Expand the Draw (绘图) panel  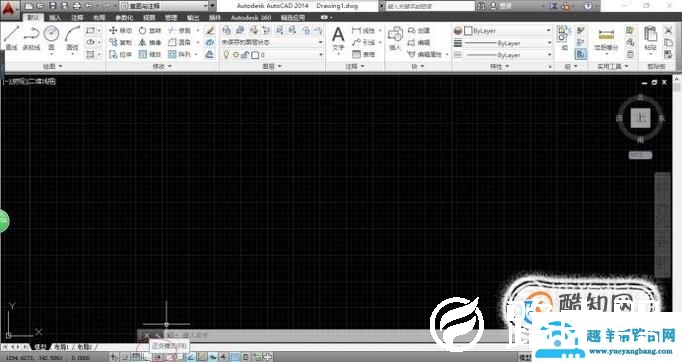pyautogui.click(x=53, y=66)
